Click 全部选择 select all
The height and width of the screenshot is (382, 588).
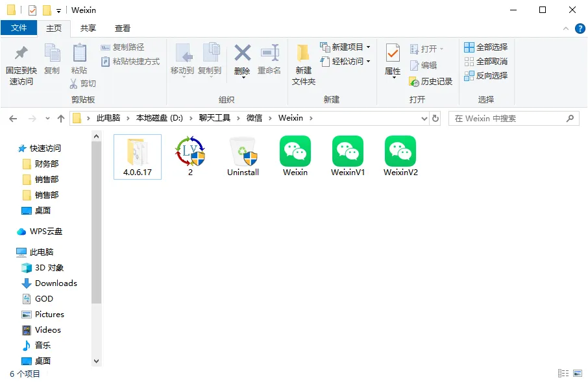tap(485, 47)
